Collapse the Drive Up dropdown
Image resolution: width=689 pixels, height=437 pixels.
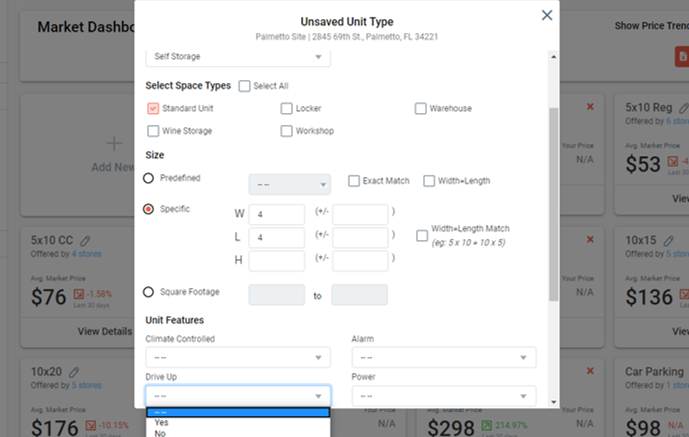pos(238,396)
